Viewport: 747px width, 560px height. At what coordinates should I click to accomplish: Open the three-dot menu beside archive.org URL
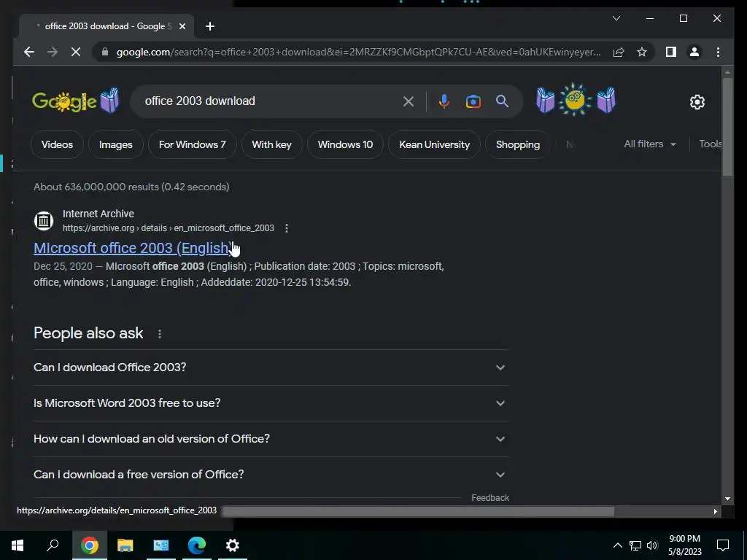[286, 228]
